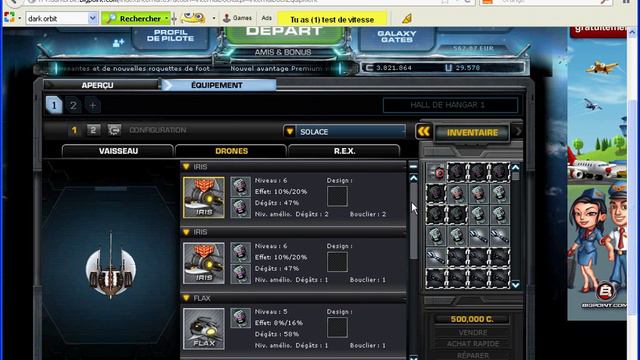Click the 500,000 C. price display
The width and height of the screenshot is (640, 360).
click(472, 319)
